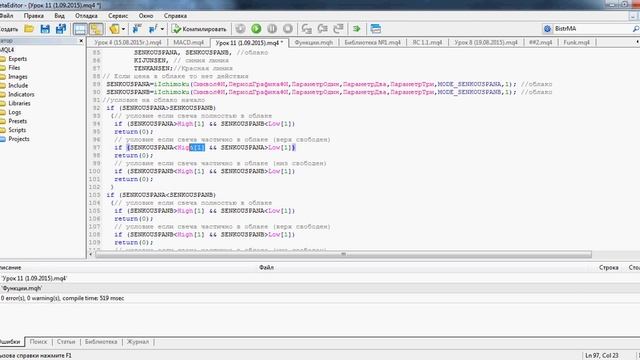Screen dimensions: 640x360
Task: Open the styler dropdown arrow
Action: [x=123, y=29]
